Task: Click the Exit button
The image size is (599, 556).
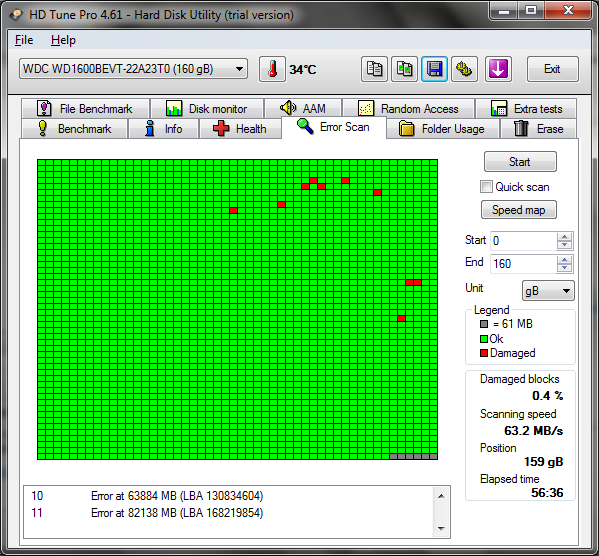Action: point(552,69)
